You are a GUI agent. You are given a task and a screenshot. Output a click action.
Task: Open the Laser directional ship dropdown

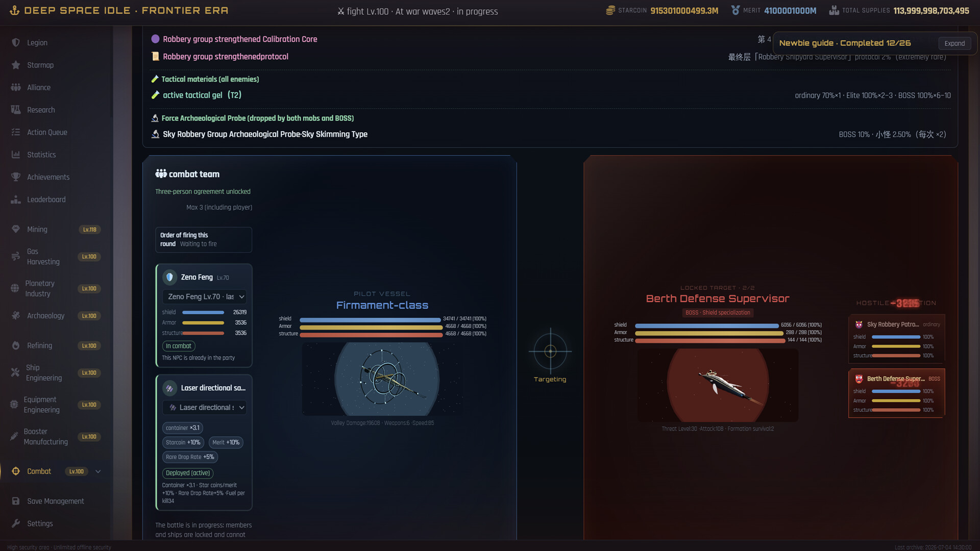(205, 407)
